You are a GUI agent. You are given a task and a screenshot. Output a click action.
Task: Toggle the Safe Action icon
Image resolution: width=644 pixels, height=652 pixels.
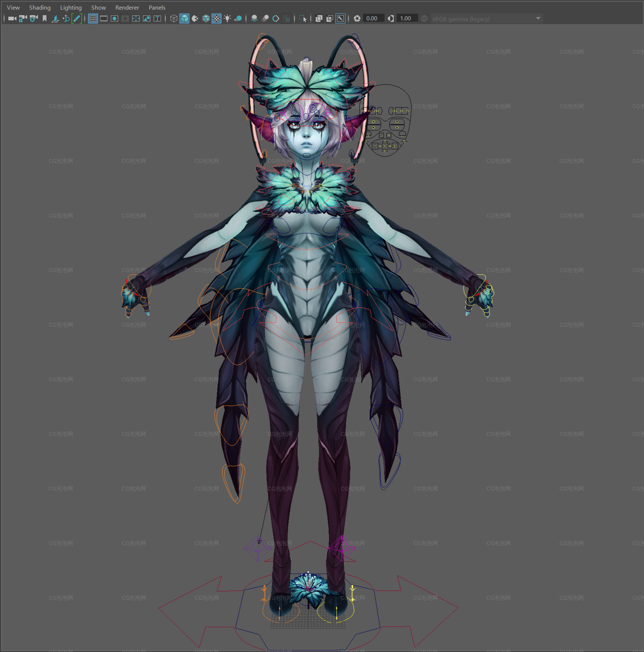click(x=146, y=18)
